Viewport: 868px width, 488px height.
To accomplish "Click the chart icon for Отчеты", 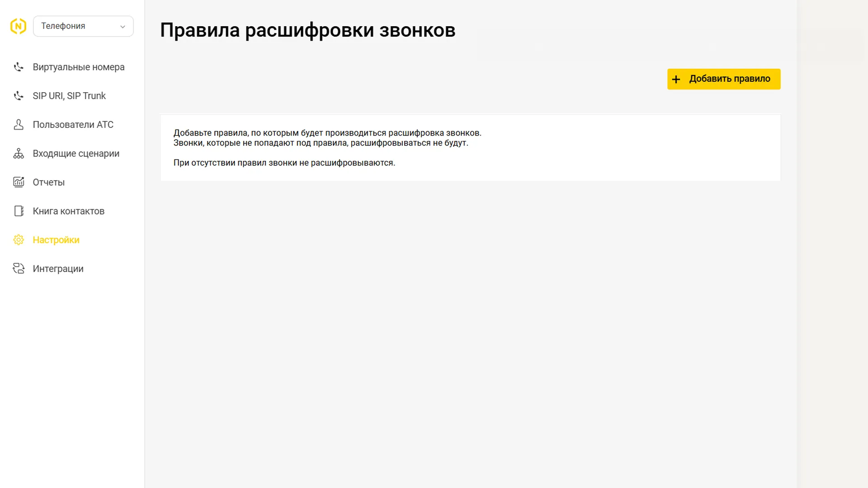I will pyautogui.click(x=19, y=182).
